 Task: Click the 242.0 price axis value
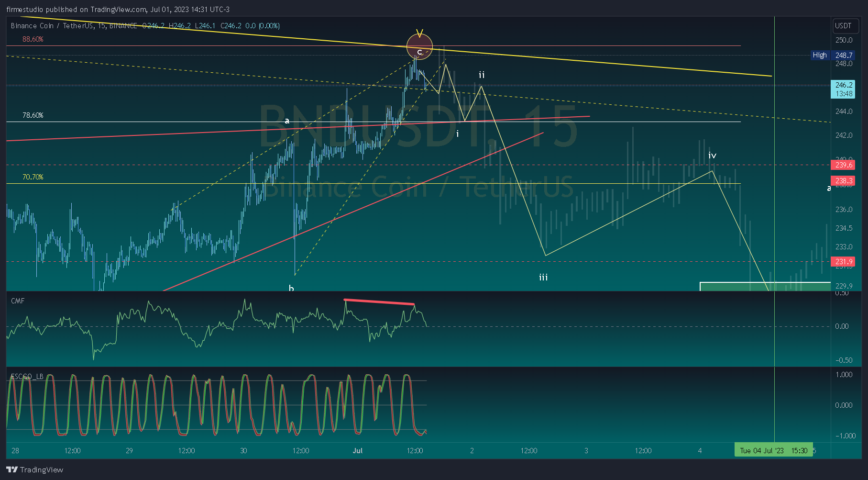pos(844,135)
